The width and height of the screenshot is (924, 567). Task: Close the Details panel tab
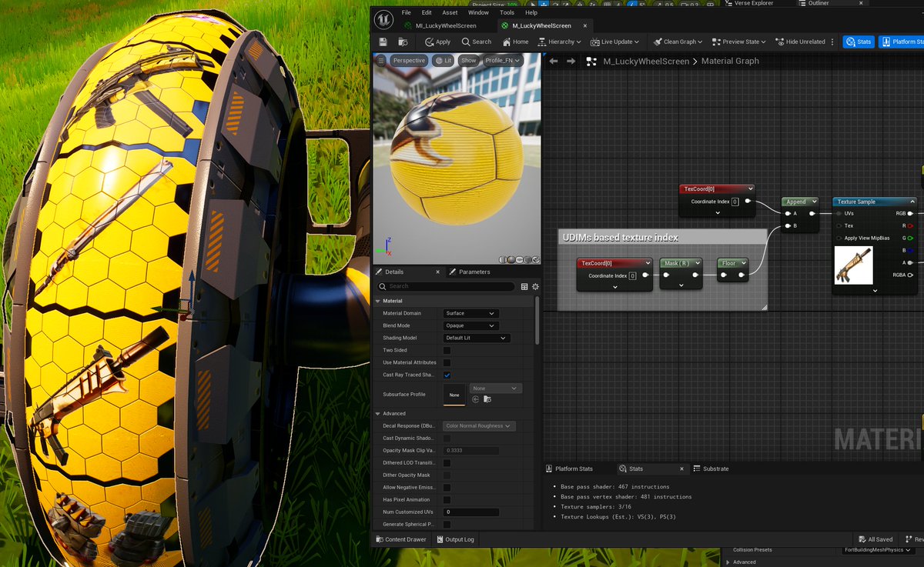tap(438, 272)
